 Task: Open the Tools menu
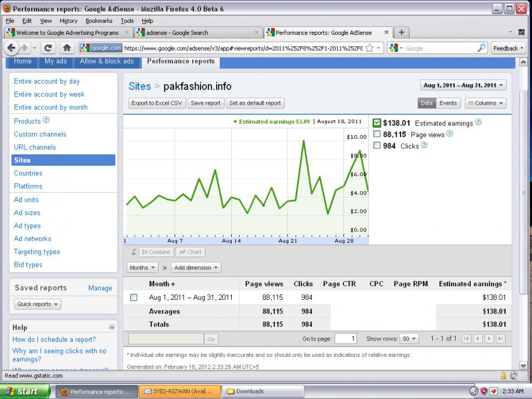tap(127, 20)
